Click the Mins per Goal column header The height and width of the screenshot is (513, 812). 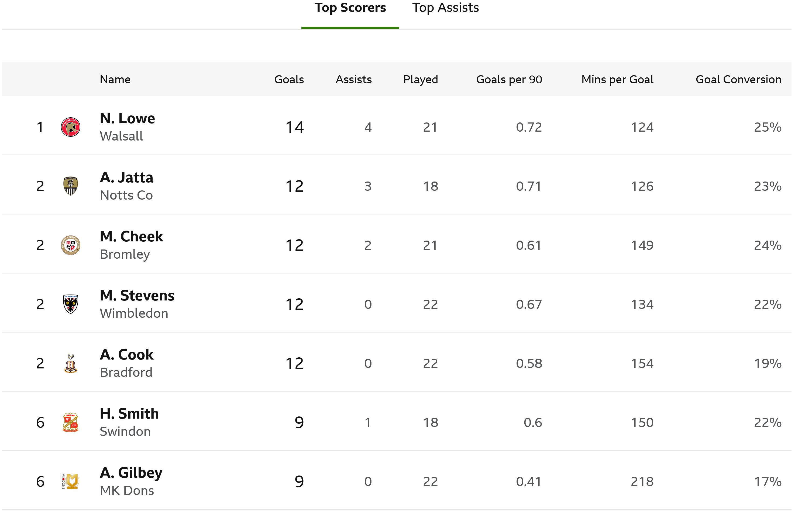(617, 80)
